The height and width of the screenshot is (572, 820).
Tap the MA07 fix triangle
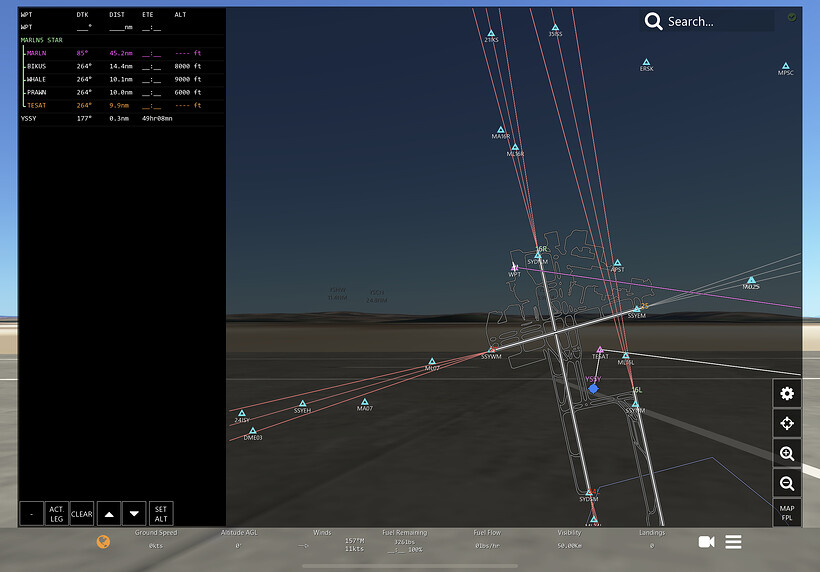click(x=365, y=402)
